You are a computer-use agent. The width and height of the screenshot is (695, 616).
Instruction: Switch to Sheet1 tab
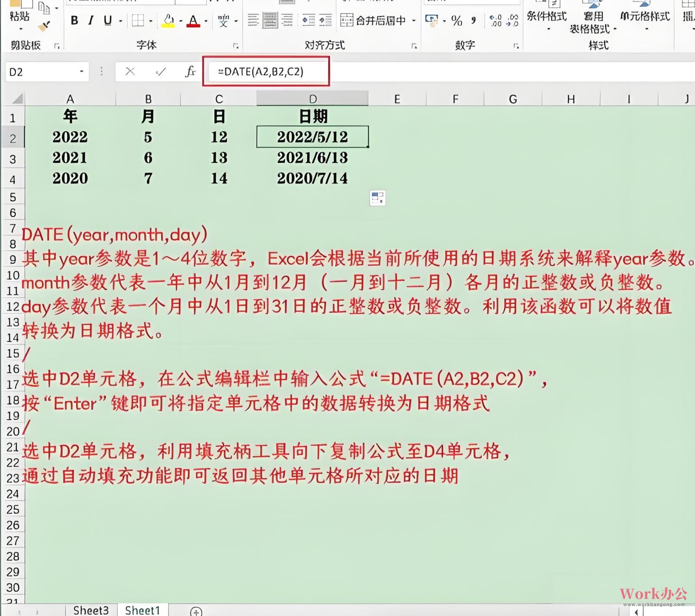[142, 610]
